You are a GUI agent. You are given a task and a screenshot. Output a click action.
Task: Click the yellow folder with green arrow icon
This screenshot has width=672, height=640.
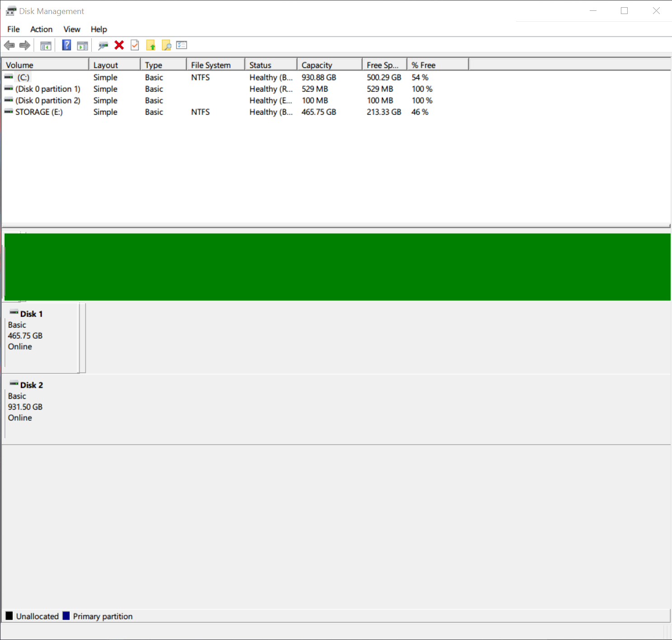[x=151, y=45]
